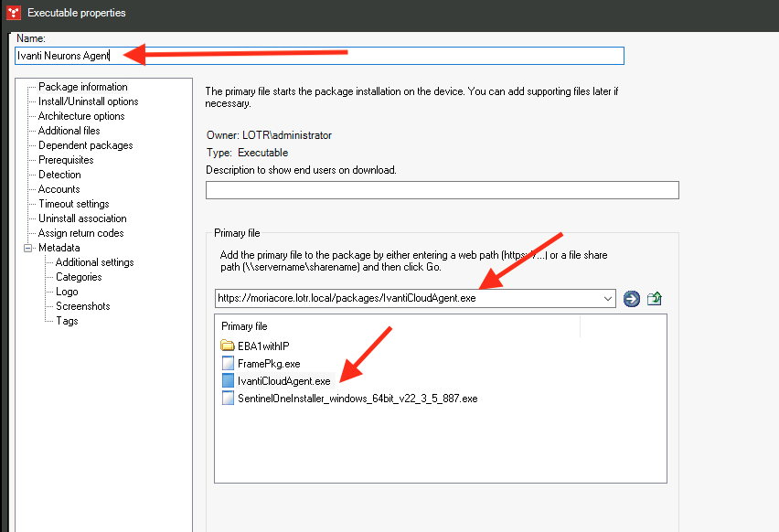Image resolution: width=779 pixels, height=532 pixels.
Task: Click the Ivanti icon in the title bar
Action: tap(11, 12)
